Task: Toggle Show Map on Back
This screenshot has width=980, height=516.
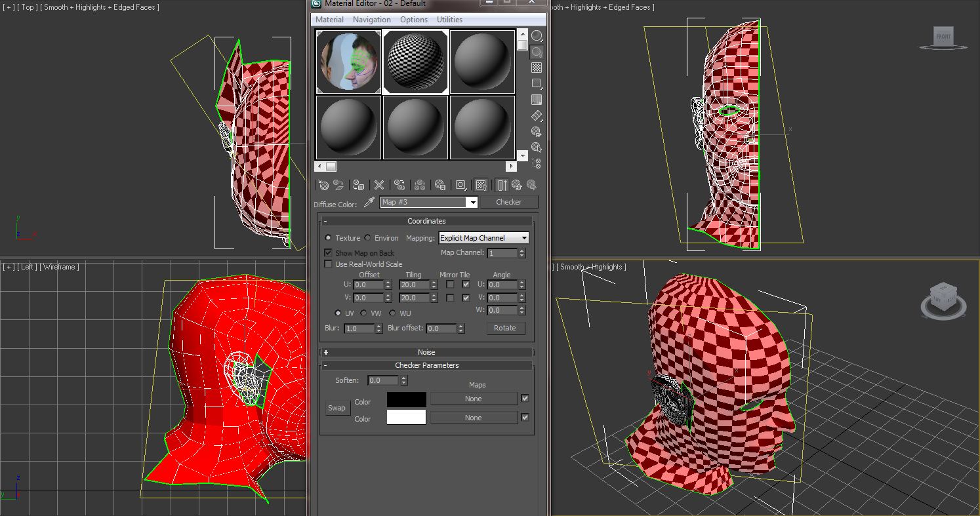Action: (328, 252)
